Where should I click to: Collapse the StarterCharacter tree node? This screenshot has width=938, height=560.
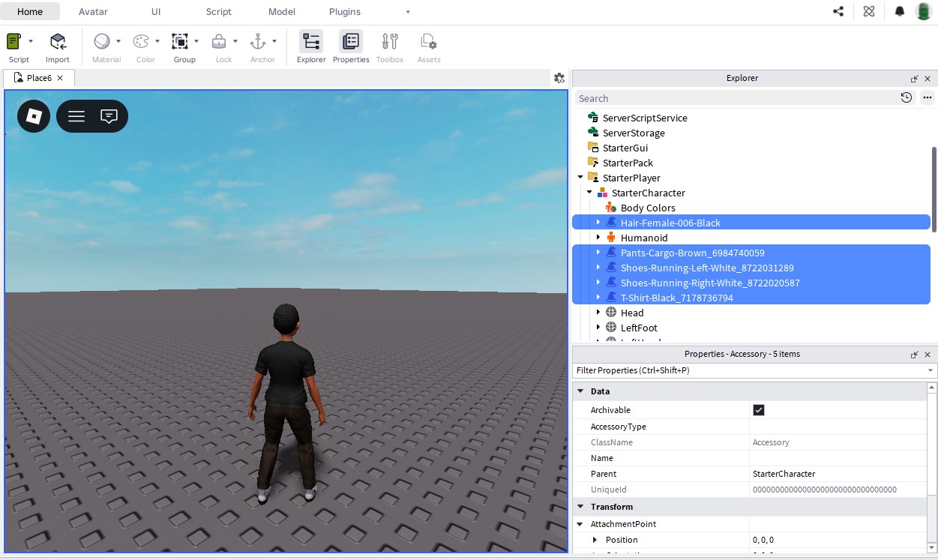point(589,193)
